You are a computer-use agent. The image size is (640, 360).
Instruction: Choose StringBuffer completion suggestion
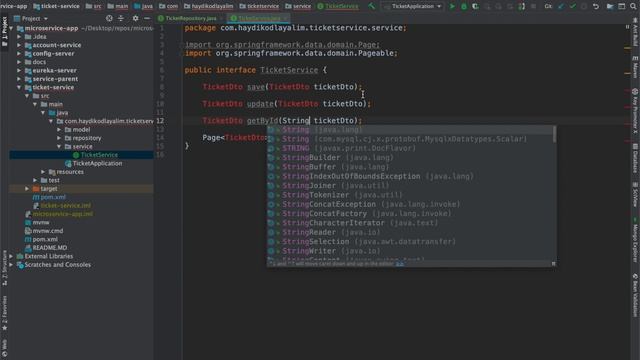pyautogui.click(x=410, y=167)
